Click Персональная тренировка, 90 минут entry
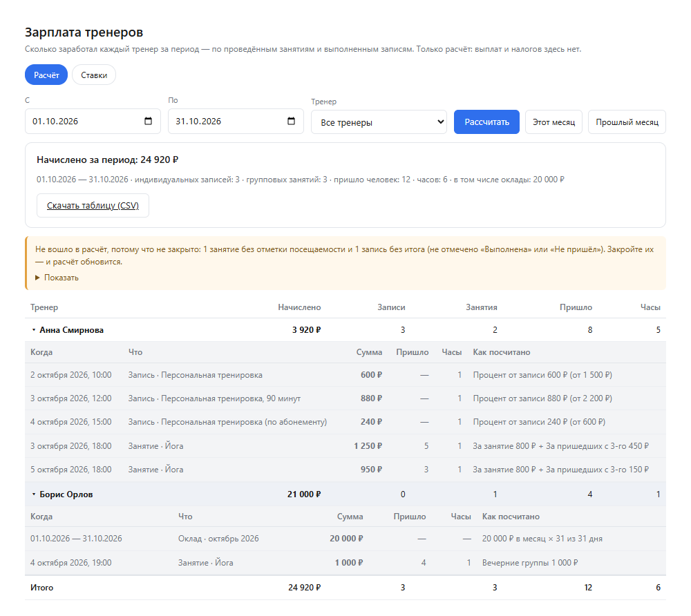 [x=215, y=398]
